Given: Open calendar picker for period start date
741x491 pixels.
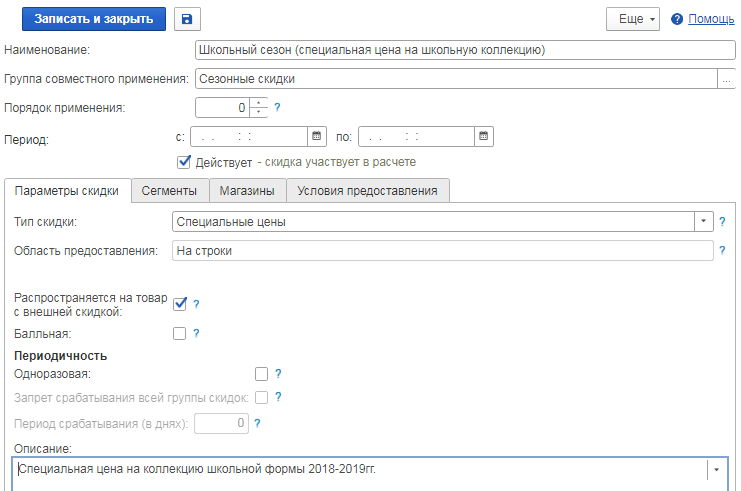Looking at the screenshot, I should 317,136.
